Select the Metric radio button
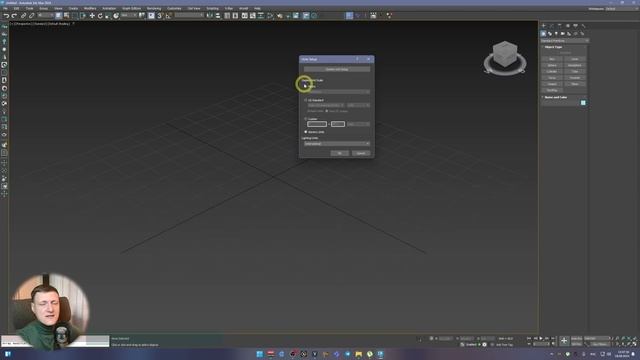 [306, 87]
